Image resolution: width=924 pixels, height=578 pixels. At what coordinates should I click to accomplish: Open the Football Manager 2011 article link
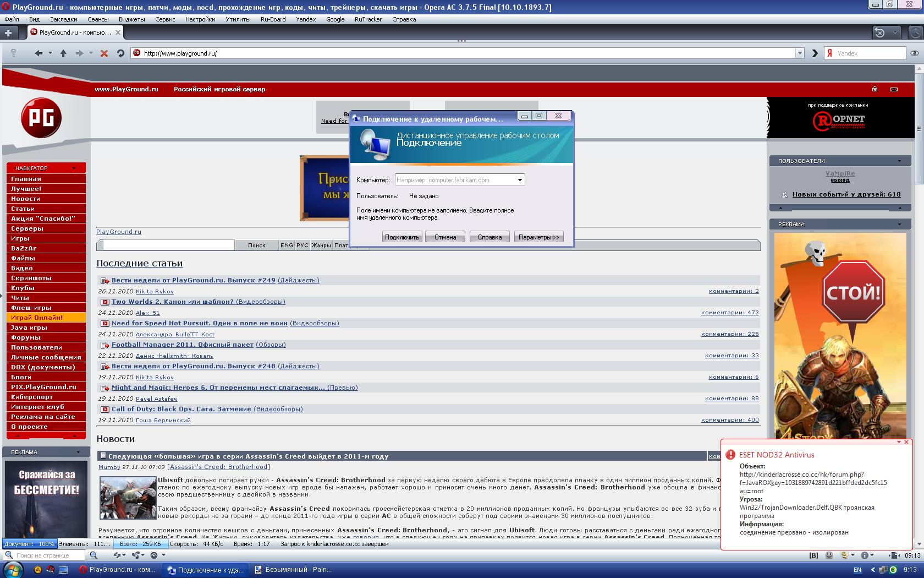pos(183,345)
